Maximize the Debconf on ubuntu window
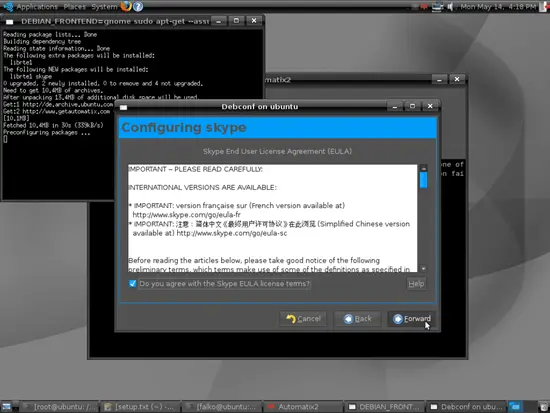Screen dimensions: 550x413 pos(412,106)
